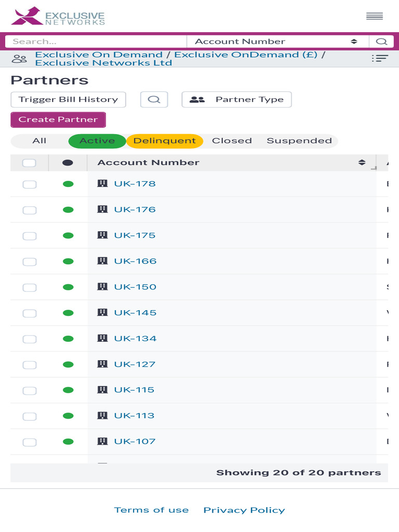Click the search icon button next to Trigger Bill History
The width and height of the screenshot is (399, 532).
click(154, 99)
